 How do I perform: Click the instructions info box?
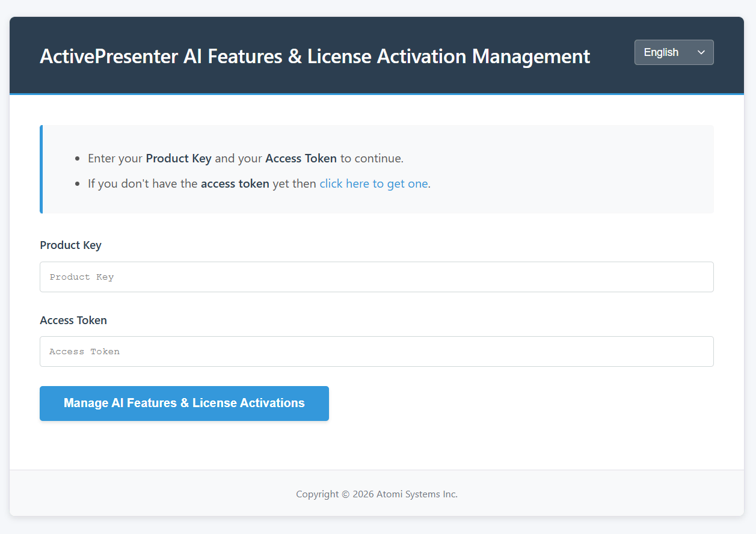tap(376, 170)
